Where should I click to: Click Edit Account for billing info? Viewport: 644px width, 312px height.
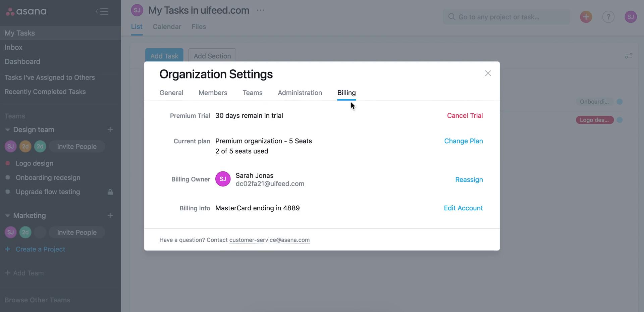[x=463, y=208]
